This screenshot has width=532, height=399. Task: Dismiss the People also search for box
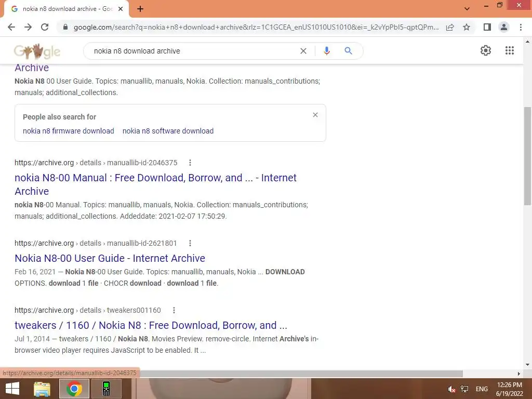point(315,115)
